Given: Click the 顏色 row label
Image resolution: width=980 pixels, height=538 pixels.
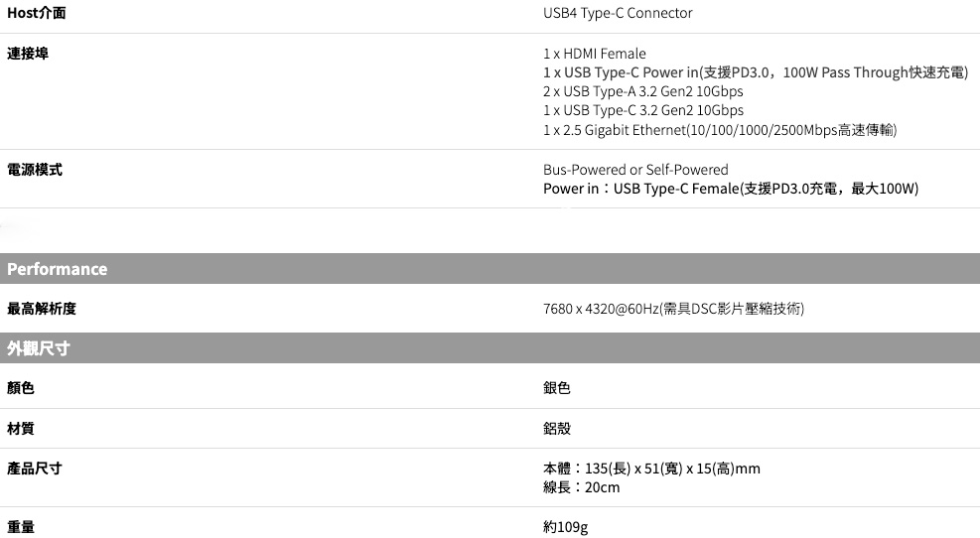Looking at the screenshot, I should click(21, 388).
